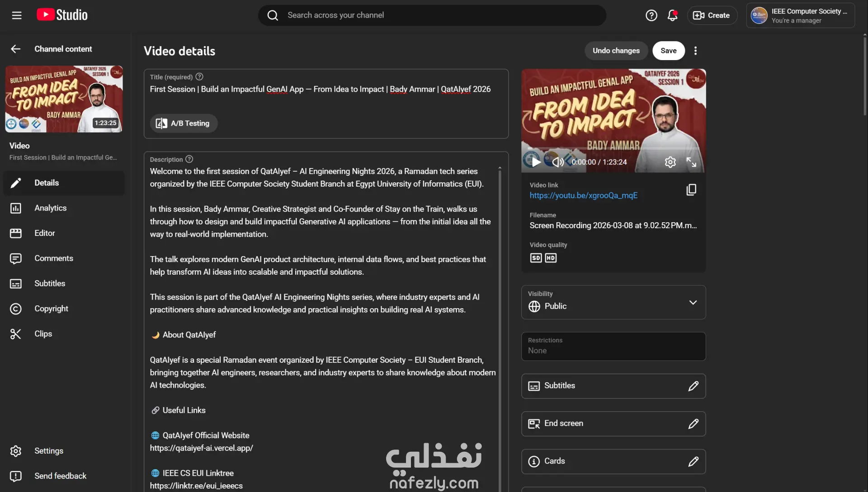868x492 pixels.
Task: Edit End screen with the pencil icon
Action: (693, 424)
